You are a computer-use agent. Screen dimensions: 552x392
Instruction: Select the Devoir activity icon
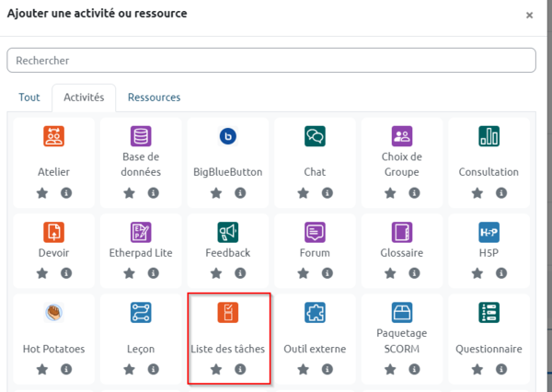pos(54,232)
